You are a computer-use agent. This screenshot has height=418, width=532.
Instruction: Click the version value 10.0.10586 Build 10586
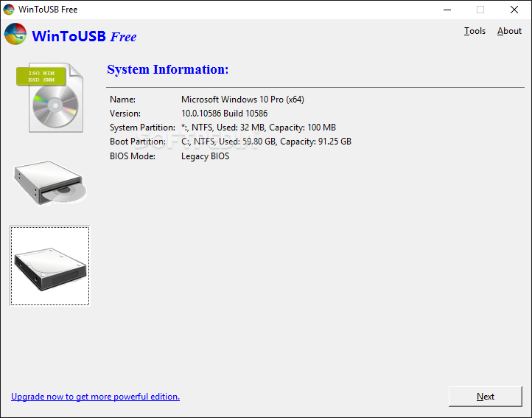pos(224,114)
